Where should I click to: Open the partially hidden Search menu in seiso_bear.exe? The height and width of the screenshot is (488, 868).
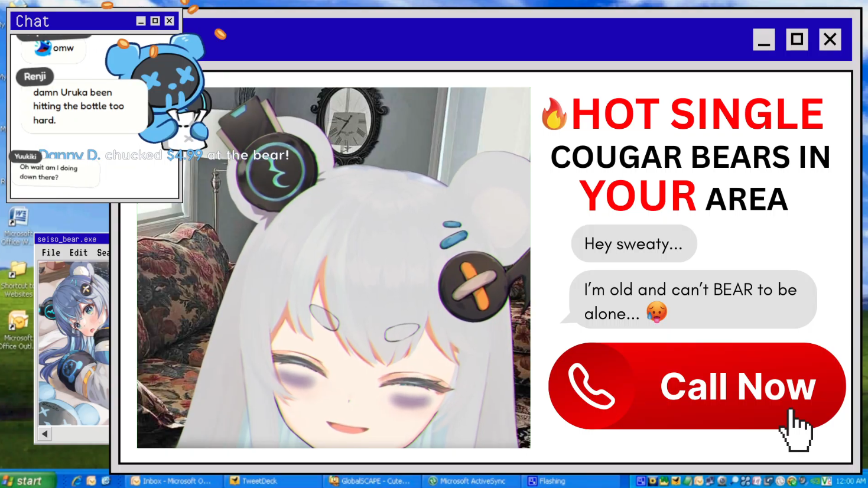tap(103, 253)
